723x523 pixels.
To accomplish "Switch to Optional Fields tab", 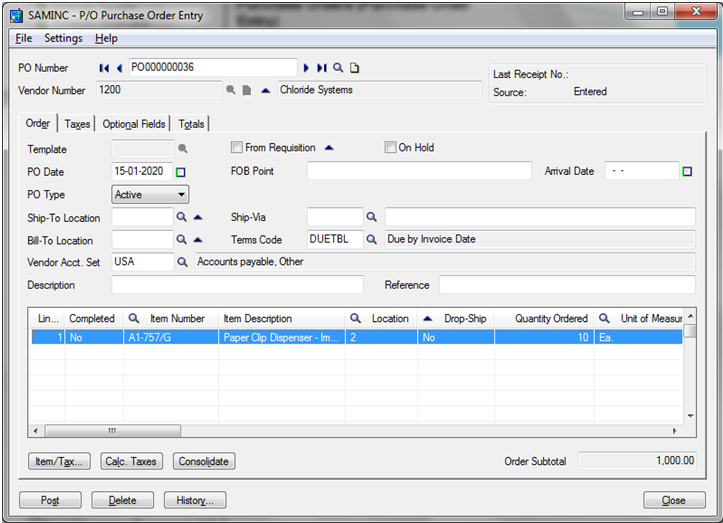I will coord(134,124).
